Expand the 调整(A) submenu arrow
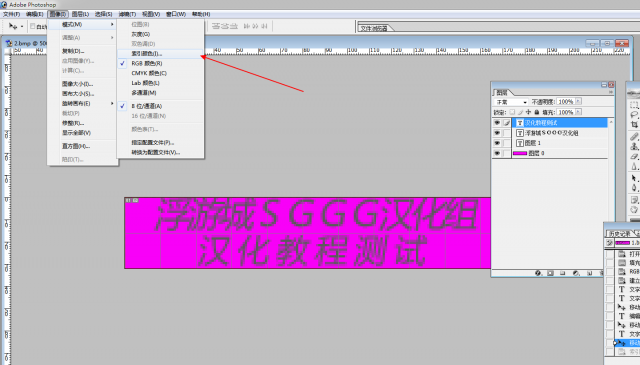640x365 pixels. point(112,38)
